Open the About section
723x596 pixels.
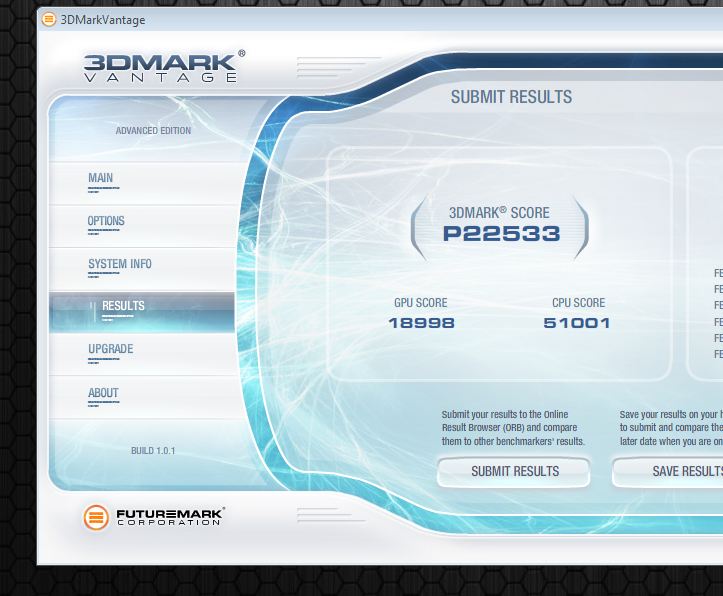pos(141,397)
